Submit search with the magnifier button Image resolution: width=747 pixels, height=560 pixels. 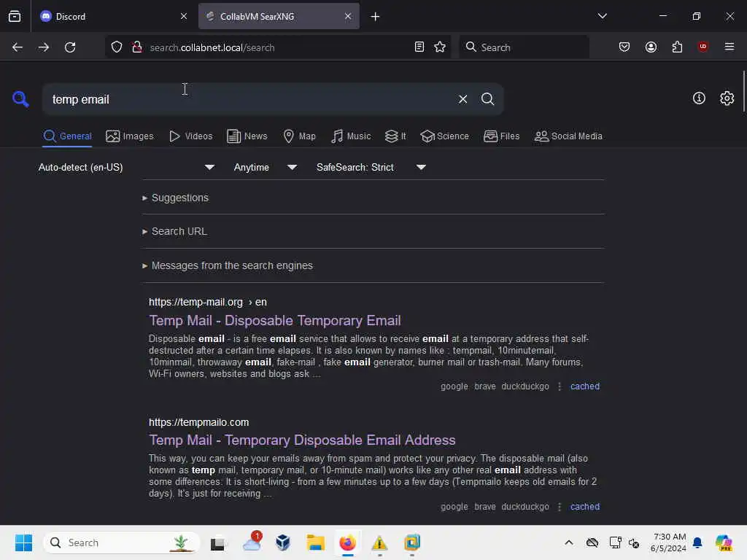pos(487,99)
